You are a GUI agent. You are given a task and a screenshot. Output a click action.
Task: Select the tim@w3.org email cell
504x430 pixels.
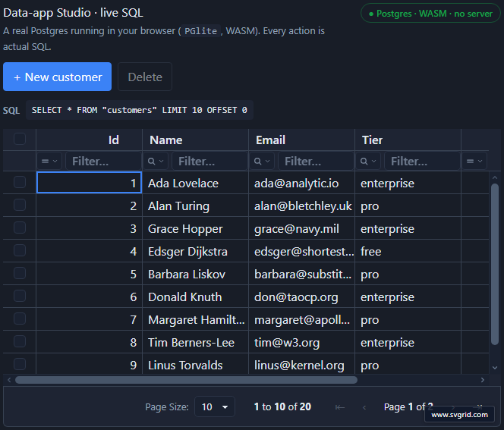[301, 342]
